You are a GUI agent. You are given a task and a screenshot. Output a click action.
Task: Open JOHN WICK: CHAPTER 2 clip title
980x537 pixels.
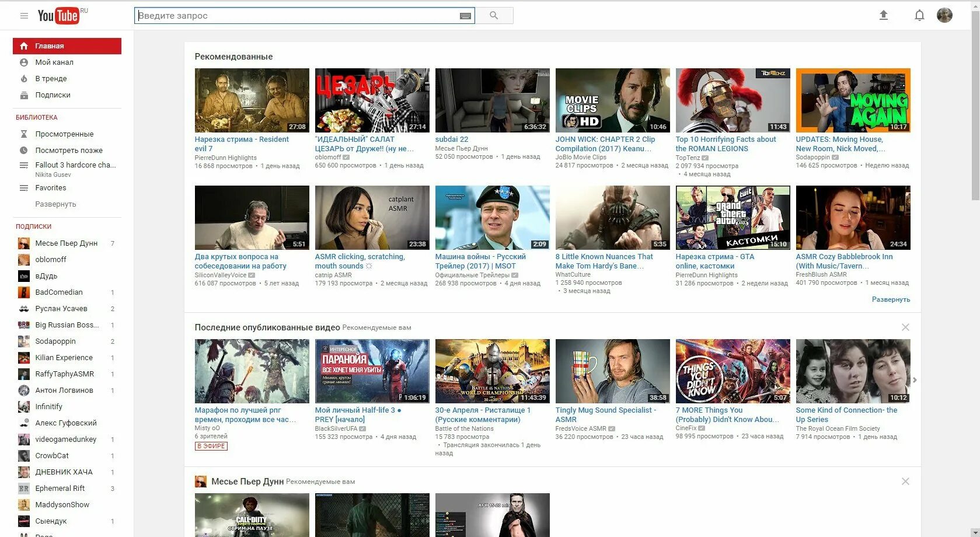coord(605,144)
